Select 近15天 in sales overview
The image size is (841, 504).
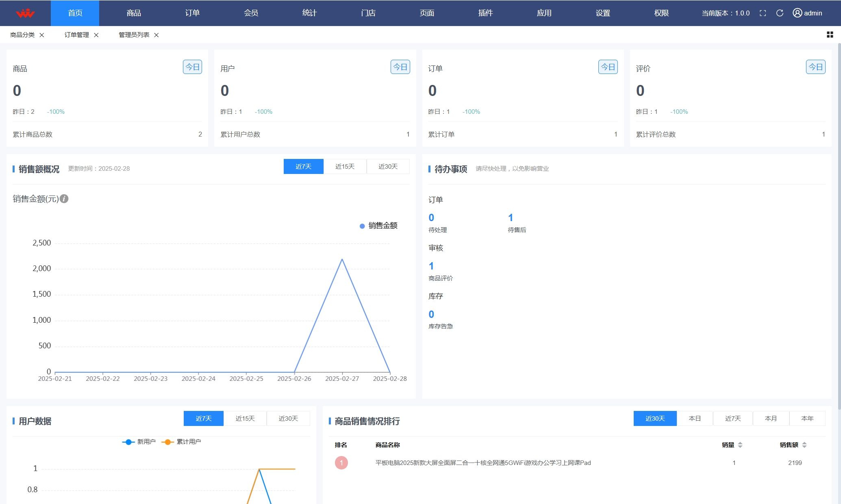click(345, 167)
